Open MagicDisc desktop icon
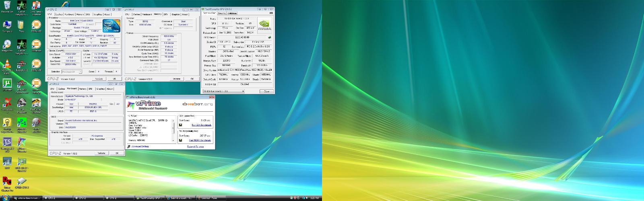 tap(7, 46)
